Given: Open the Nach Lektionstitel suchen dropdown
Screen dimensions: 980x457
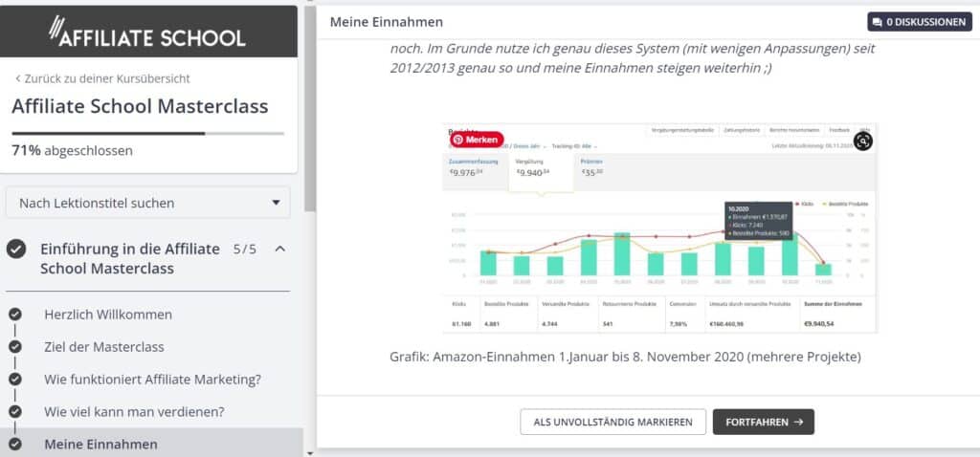Looking at the screenshot, I should (148, 203).
